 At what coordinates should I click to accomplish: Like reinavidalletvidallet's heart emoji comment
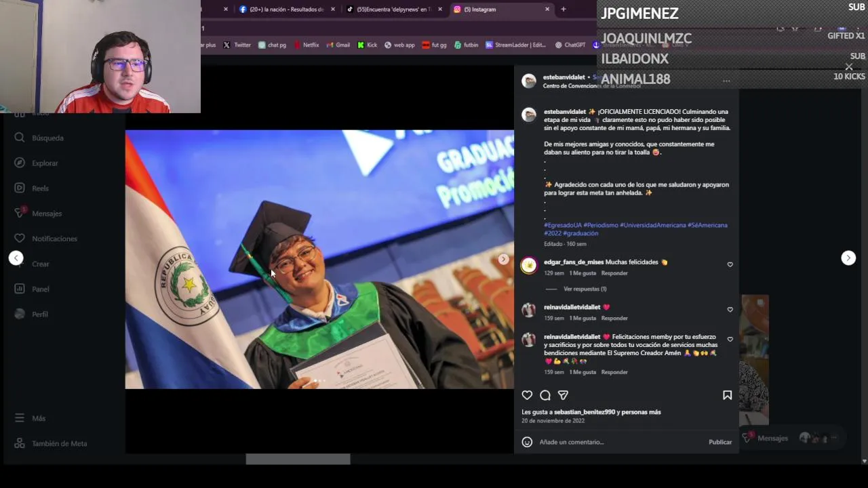click(x=730, y=310)
